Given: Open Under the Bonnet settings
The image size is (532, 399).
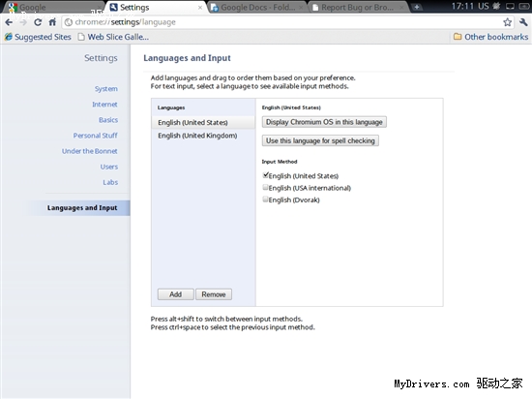Looking at the screenshot, I should pyautogui.click(x=90, y=151).
